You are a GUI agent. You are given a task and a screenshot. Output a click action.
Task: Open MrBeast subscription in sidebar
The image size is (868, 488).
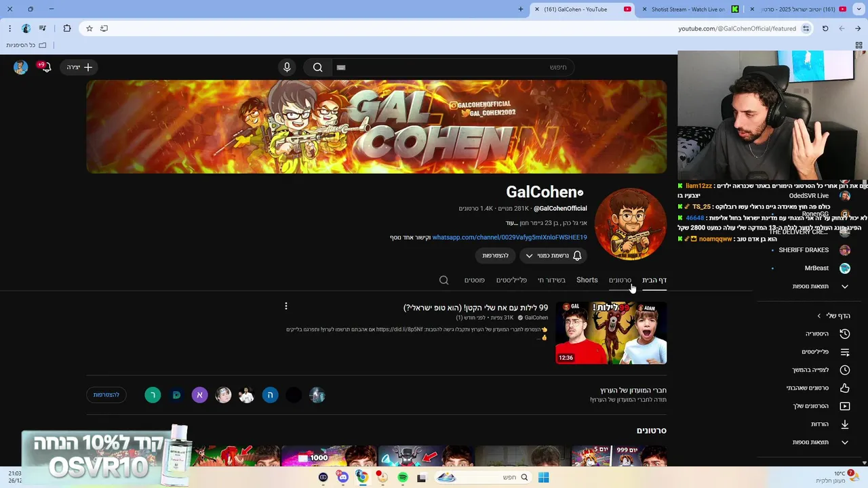816,268
